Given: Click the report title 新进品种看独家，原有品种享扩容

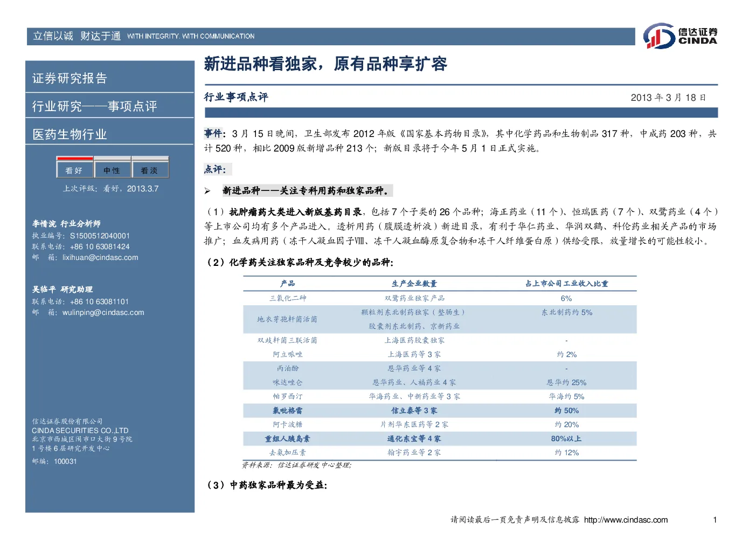Looking at the screenshot, I should pos(325,64).
